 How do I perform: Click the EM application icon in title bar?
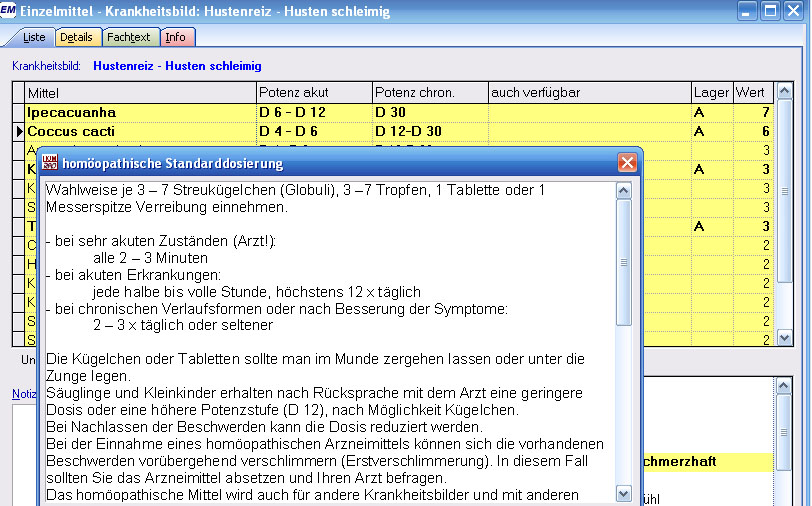tap(10, 12)
